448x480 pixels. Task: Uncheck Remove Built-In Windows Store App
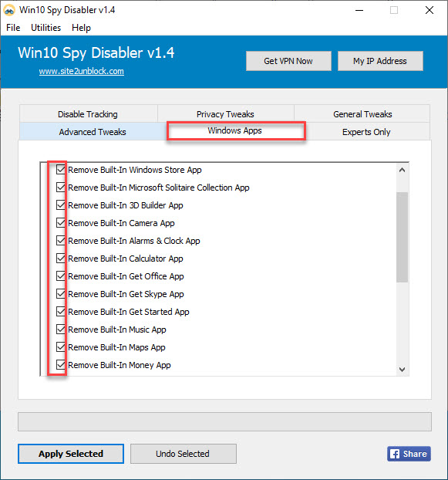click(61, 170)
